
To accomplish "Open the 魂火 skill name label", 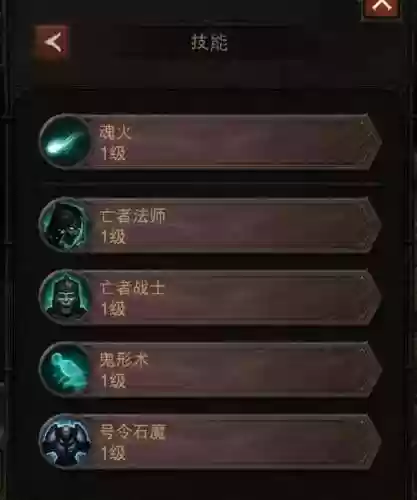I will [115, 132].
